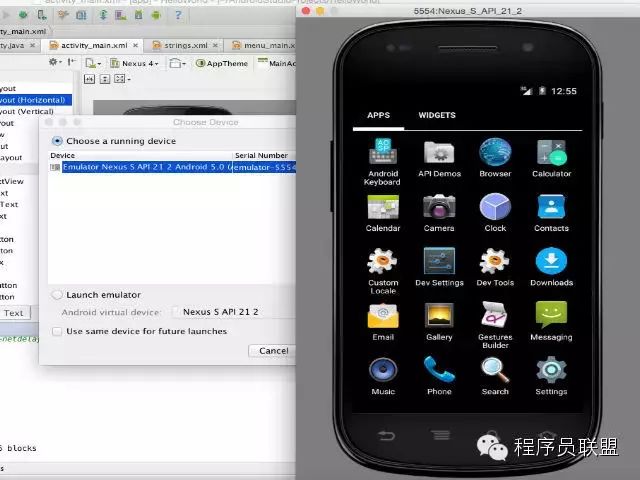The image size is (640, 480).
Task: Open the Messaging app icon
Action: coord(551,315)
